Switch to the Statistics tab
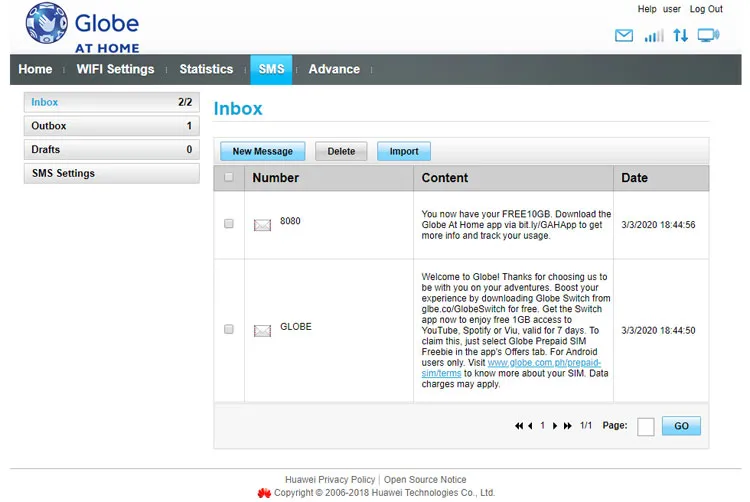Screen dimensions: 750x502 (206, 69)
